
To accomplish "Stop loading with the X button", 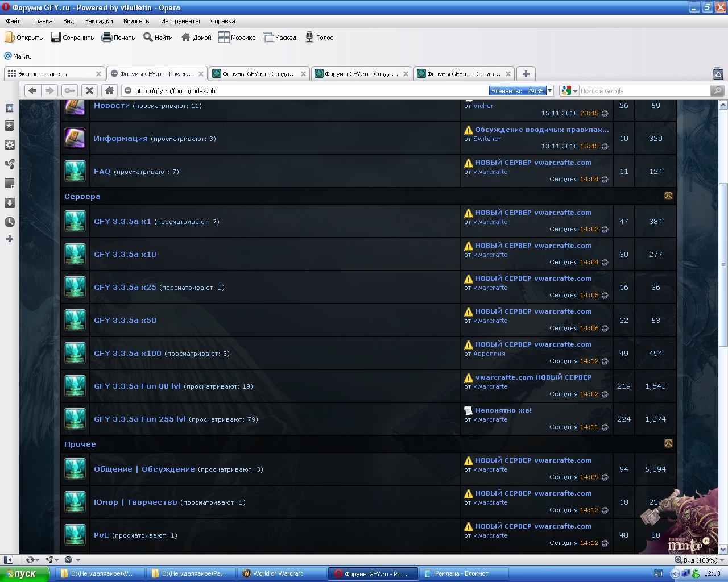I will pyautogui.click(x=89, y=90).
